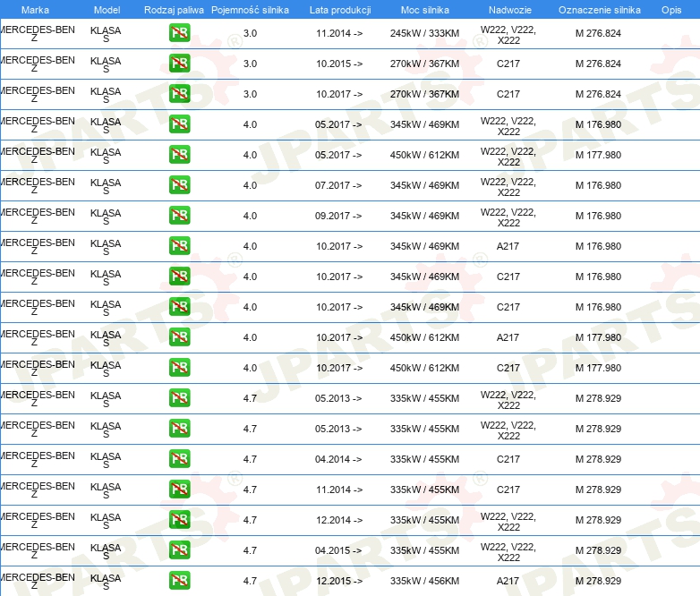Screen dimensions: 700x596
Task: Click the fuel type icon for the 09.2017 row
Action: coord(179,216)
